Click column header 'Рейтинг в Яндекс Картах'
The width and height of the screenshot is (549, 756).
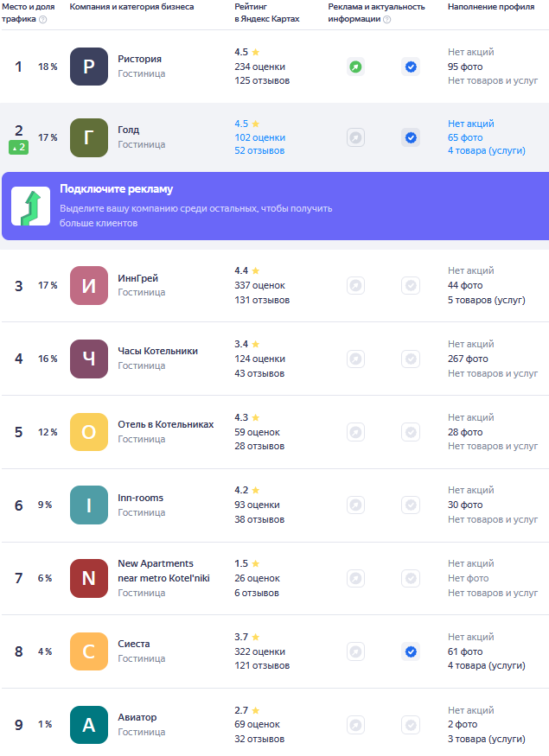tap(267, 13)
